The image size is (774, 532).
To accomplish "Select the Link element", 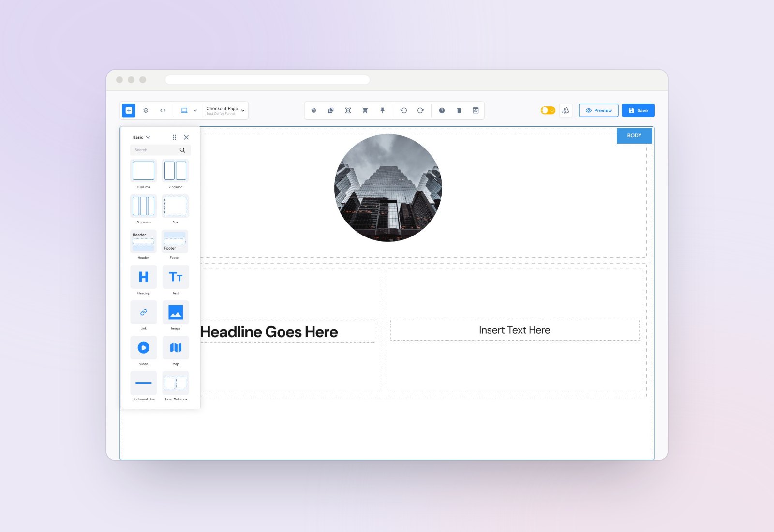I will point(144,312).
